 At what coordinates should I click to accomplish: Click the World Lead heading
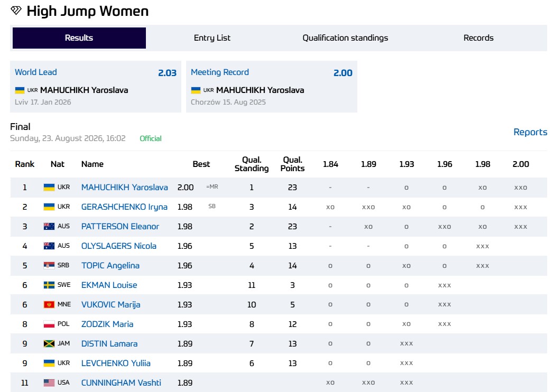[x=36, y=72]
